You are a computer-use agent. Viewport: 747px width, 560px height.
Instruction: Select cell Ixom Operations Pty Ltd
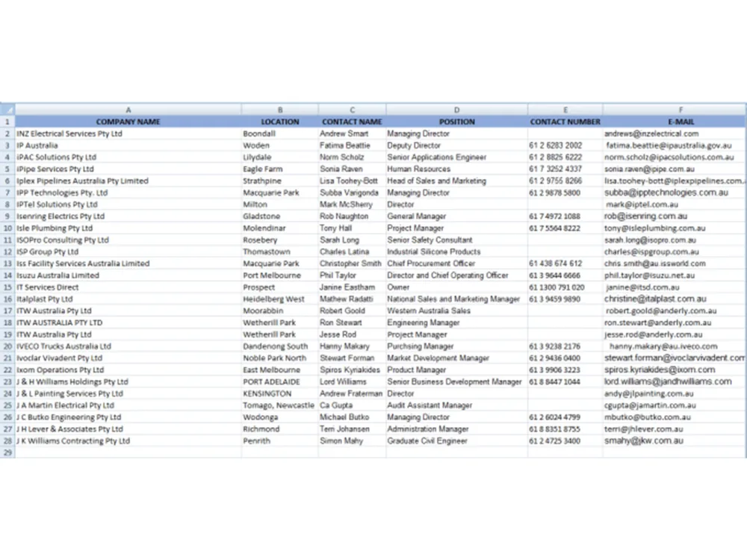tap(128, 370)
